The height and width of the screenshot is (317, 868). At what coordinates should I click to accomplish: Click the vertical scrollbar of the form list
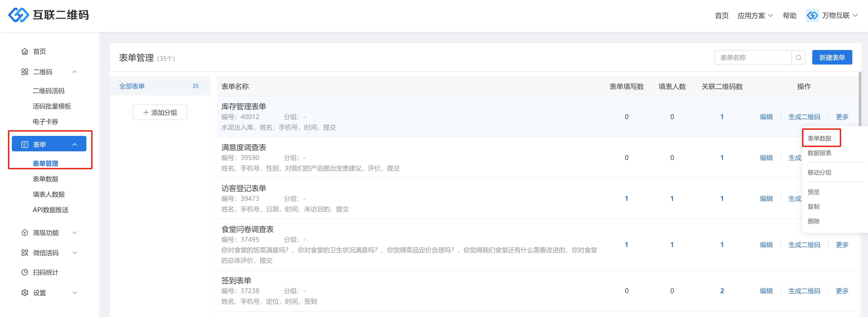[860, 99]
